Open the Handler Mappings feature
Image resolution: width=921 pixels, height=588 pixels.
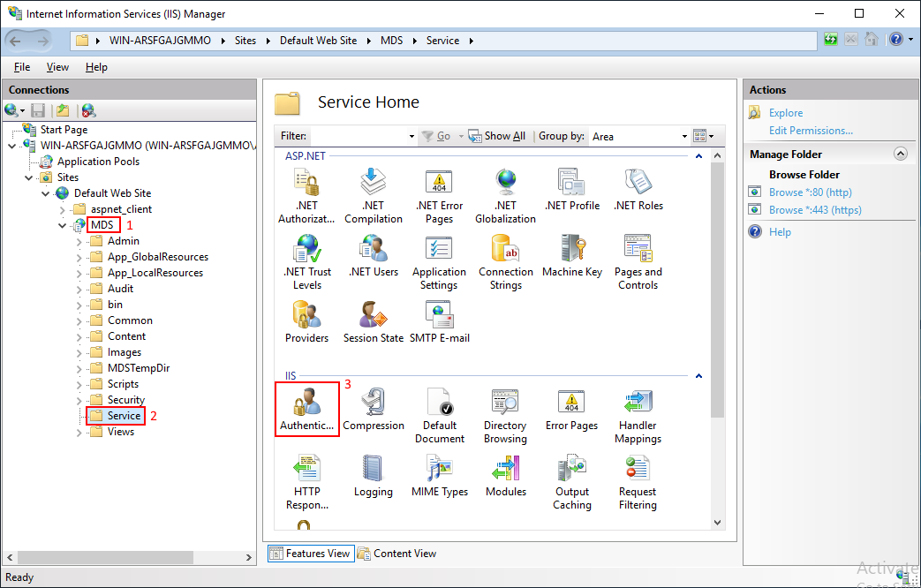(638, 415)
